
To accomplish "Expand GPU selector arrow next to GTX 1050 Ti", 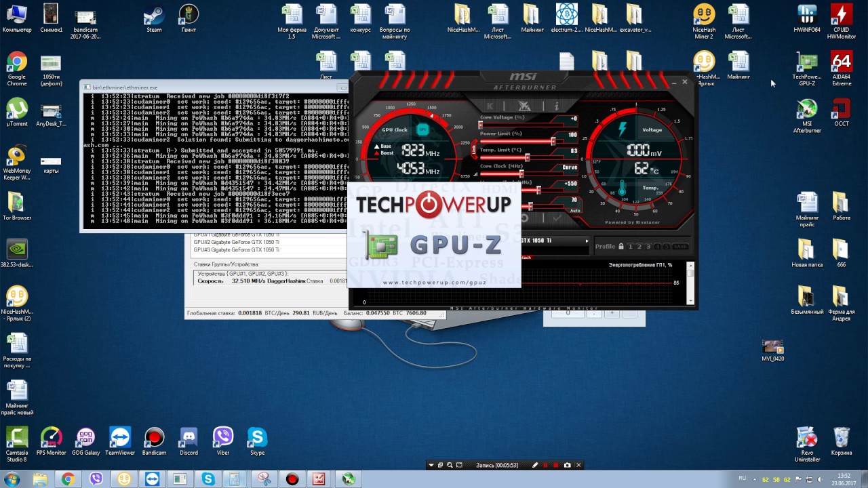I will pos(587,241).
